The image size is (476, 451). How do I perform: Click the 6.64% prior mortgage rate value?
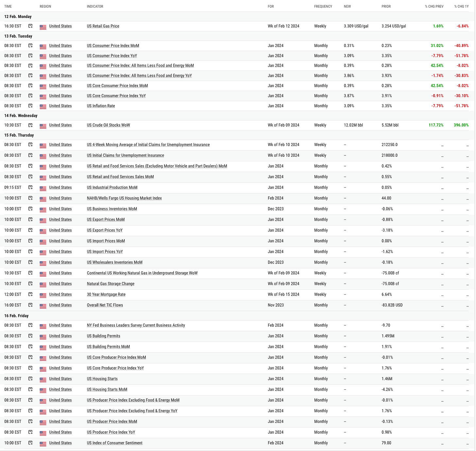pos(387,295)
